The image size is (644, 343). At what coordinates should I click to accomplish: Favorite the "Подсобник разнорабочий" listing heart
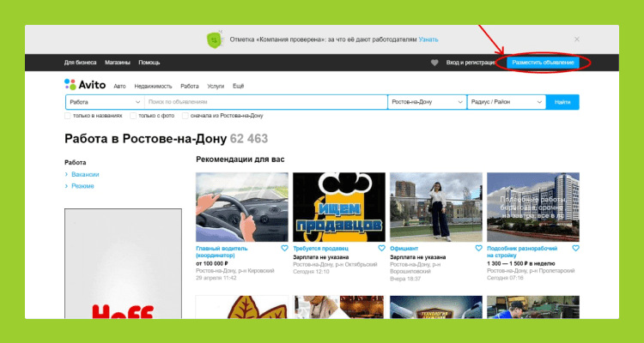coord(576,248)
